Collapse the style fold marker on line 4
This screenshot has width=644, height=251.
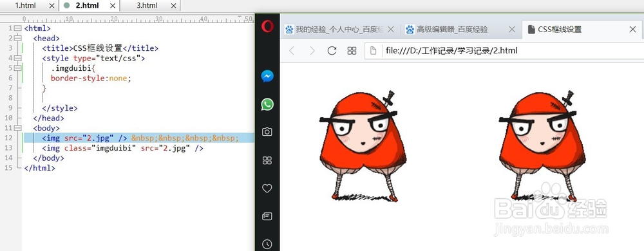[x=17, y=58]
